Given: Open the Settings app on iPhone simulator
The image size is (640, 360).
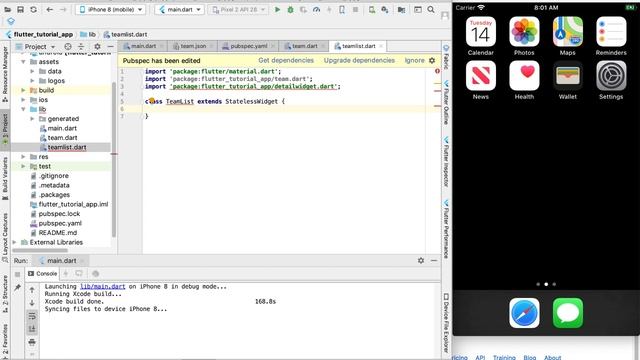Looking at the screenshot, I should pos(611,76).
